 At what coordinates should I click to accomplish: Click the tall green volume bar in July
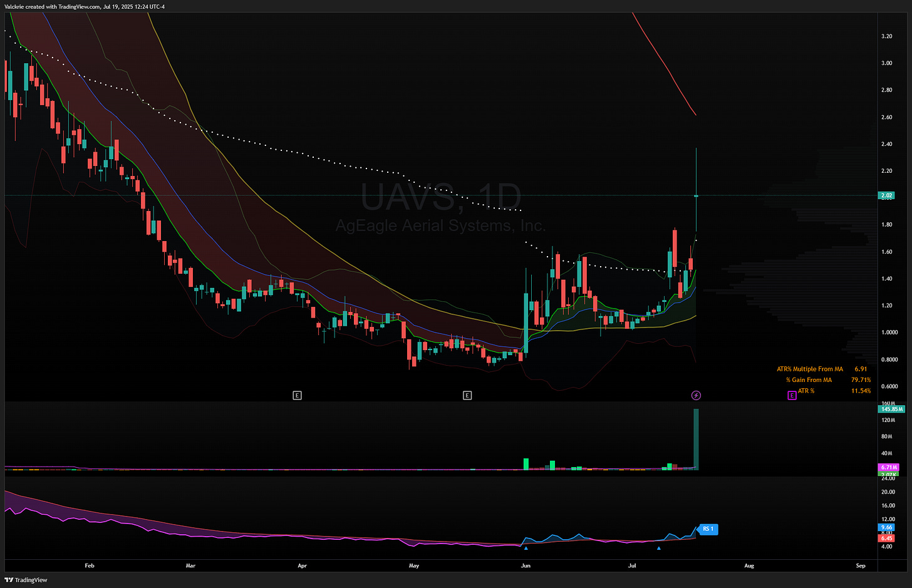click(x=696, y=439)
